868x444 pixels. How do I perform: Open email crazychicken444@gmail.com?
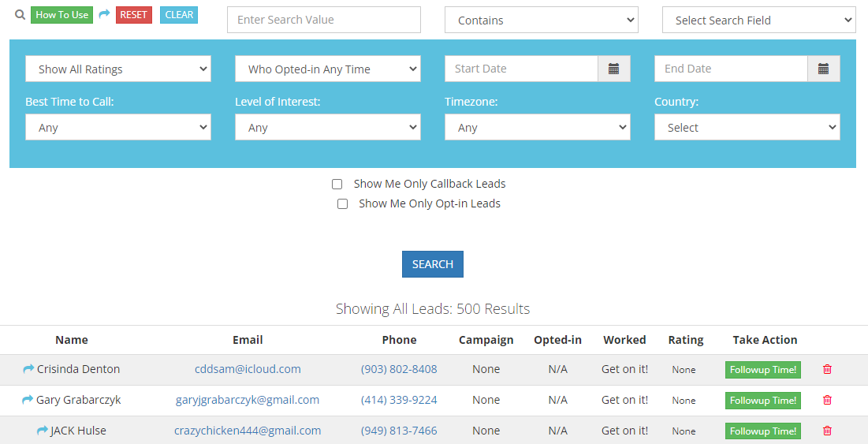click(248, 430)
